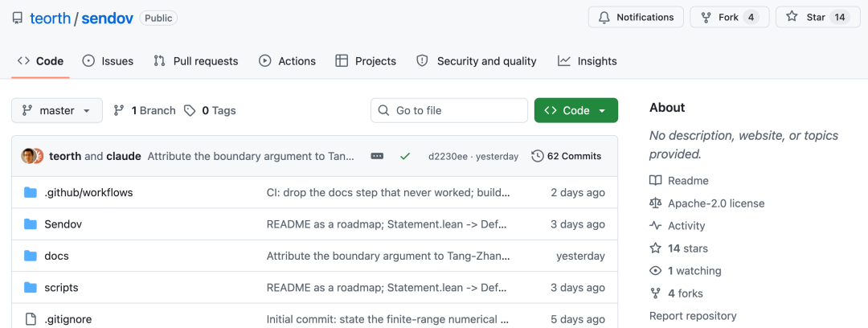Click the .github/workflows folder icon
The height and width of the screenshot is (328, 868).
click(x=30, y=193)
